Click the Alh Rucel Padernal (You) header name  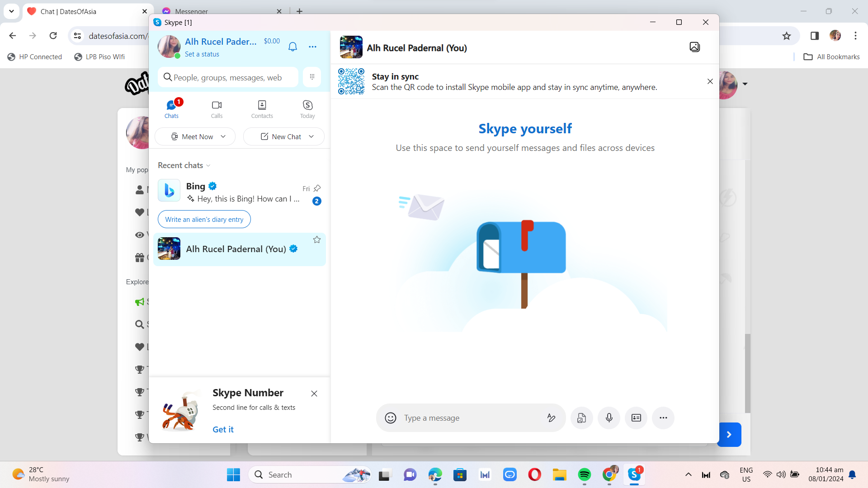(x=417, y=48)
